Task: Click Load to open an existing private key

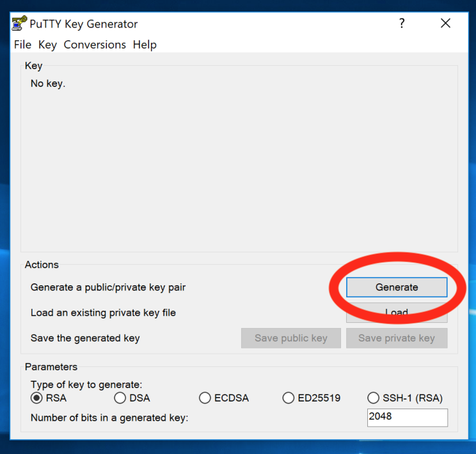Action: (397, 314)
